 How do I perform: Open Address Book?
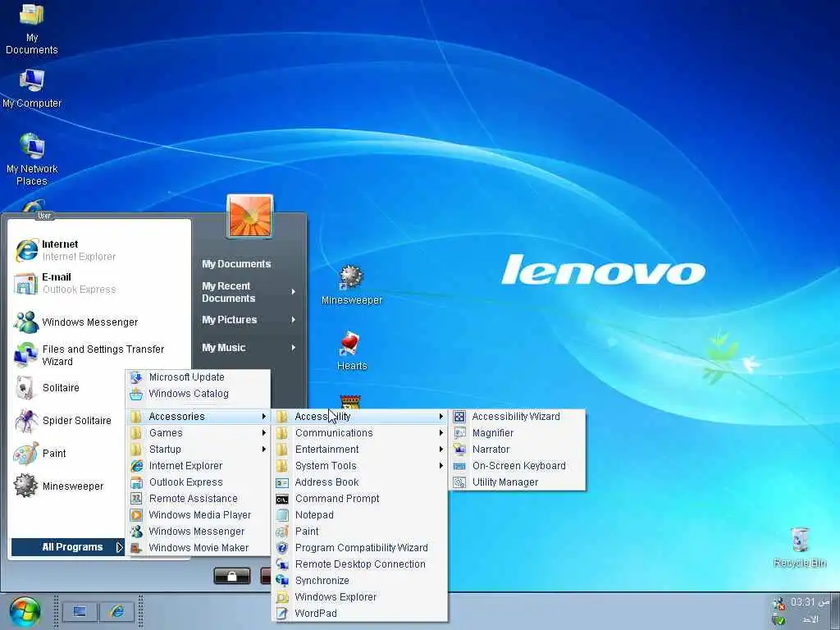pos(360,482)
